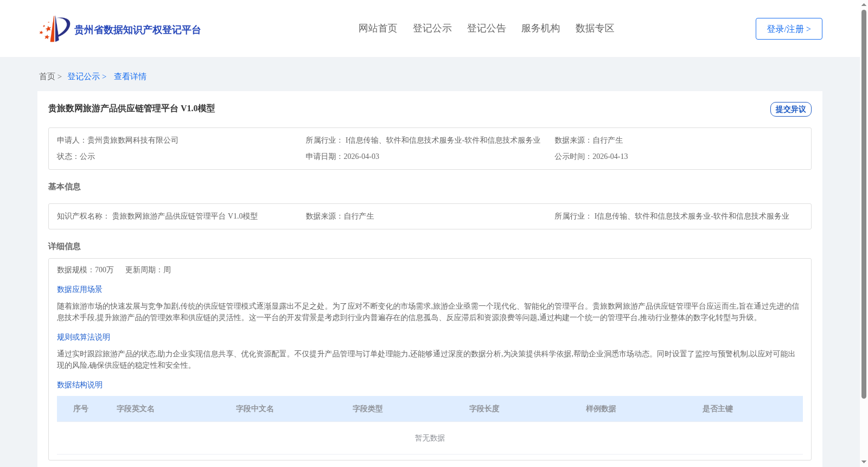Click 数据结构说明 subheading
Viewport: 868px width, 467px height.
pos(80,385)
